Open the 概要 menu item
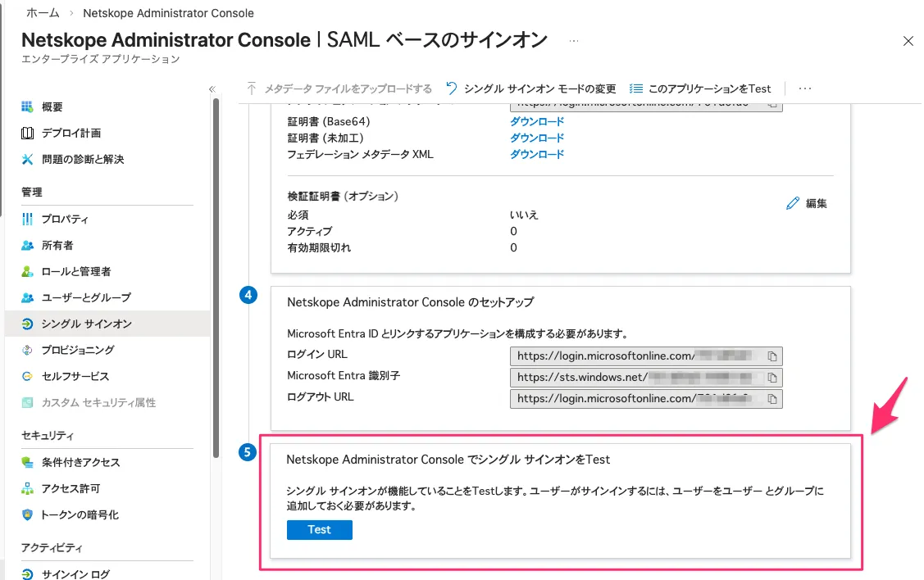 (52, 107)
